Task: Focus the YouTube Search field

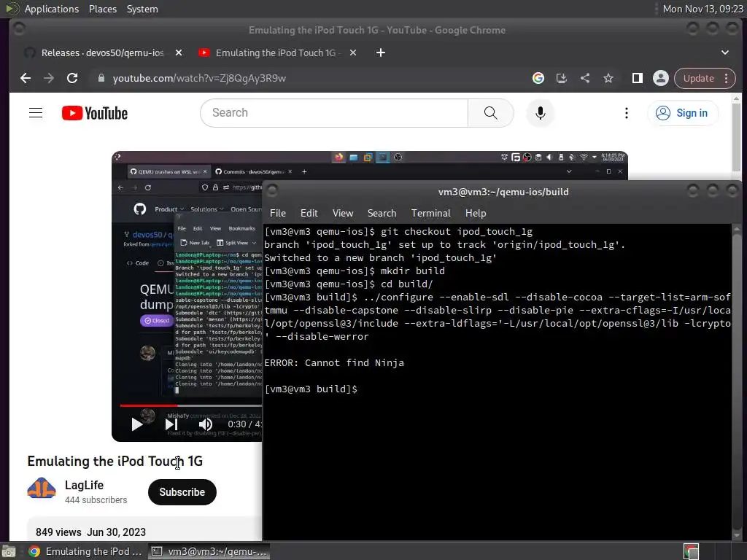Action: coord(334,113)
